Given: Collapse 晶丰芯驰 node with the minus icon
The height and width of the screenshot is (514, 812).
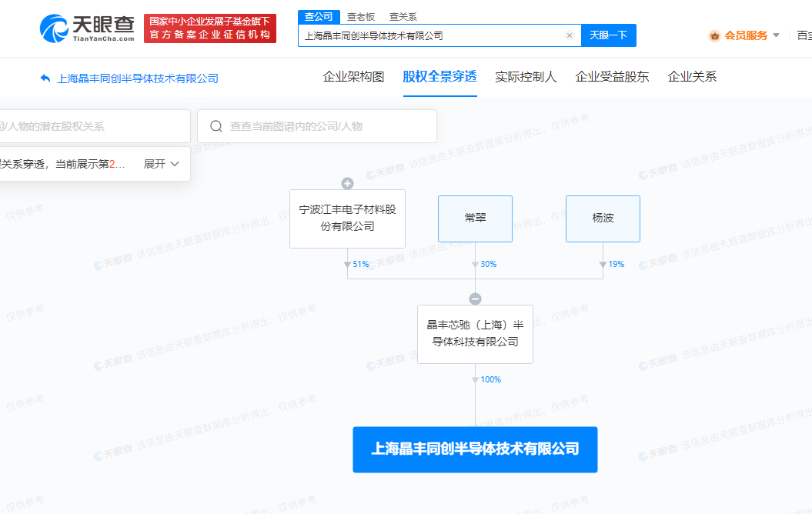Looking at the screenshot, I should point(475,299).
